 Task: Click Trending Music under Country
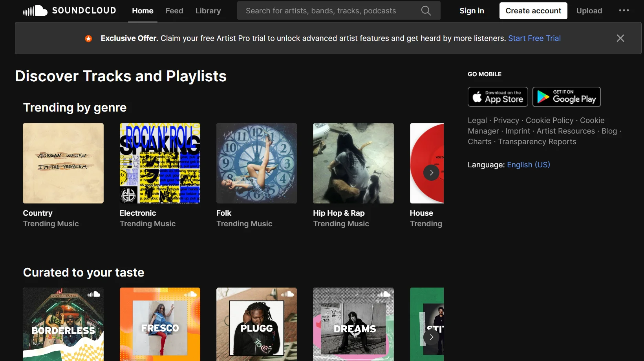[x=51, y=224]
